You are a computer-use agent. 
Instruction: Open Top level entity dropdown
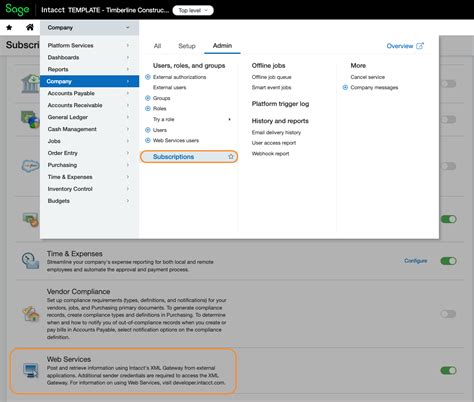point(193,10)
